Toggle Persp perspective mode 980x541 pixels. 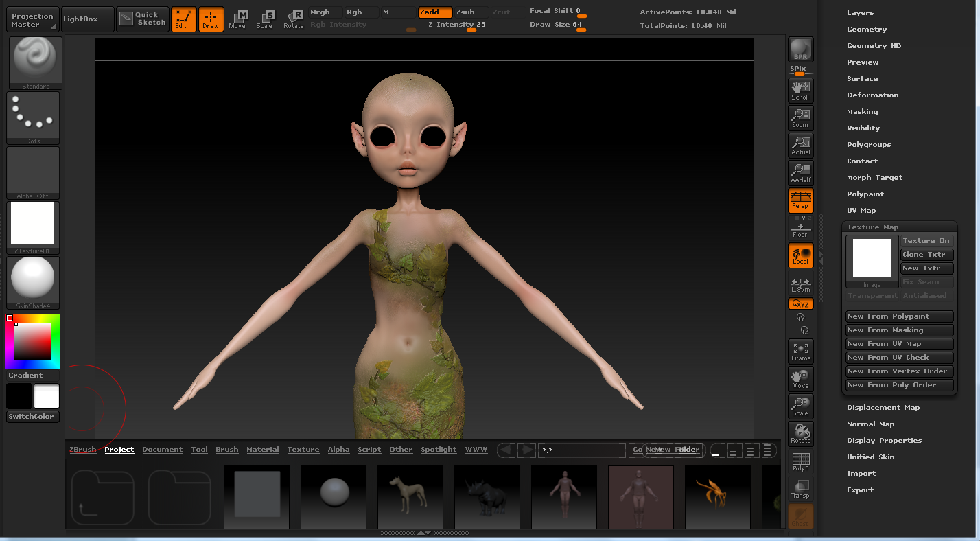800,200
